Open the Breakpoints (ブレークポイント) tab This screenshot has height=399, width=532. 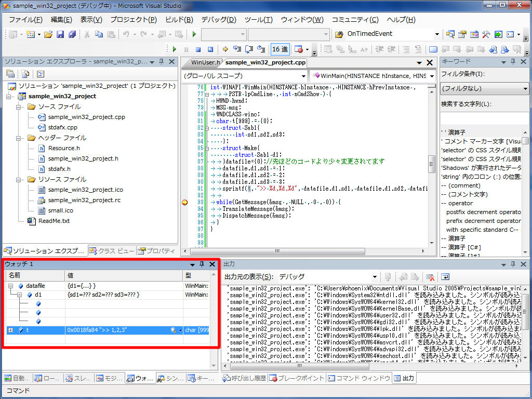pyautogui.click(x=298, y=378)
